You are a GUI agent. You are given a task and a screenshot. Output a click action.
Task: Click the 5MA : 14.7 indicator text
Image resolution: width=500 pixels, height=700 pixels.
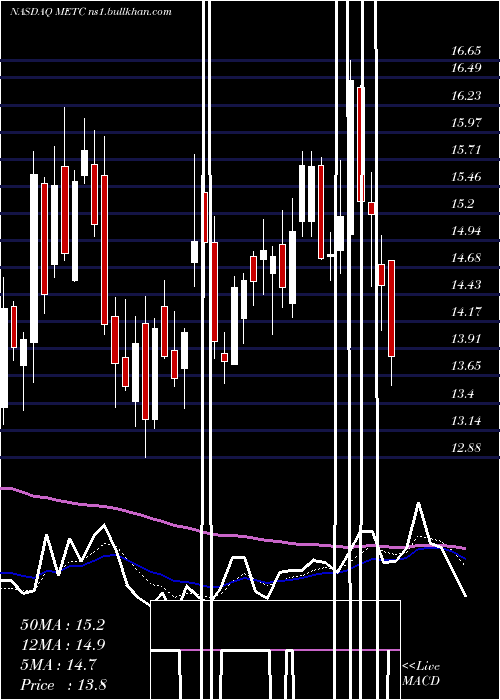[58, 665]
